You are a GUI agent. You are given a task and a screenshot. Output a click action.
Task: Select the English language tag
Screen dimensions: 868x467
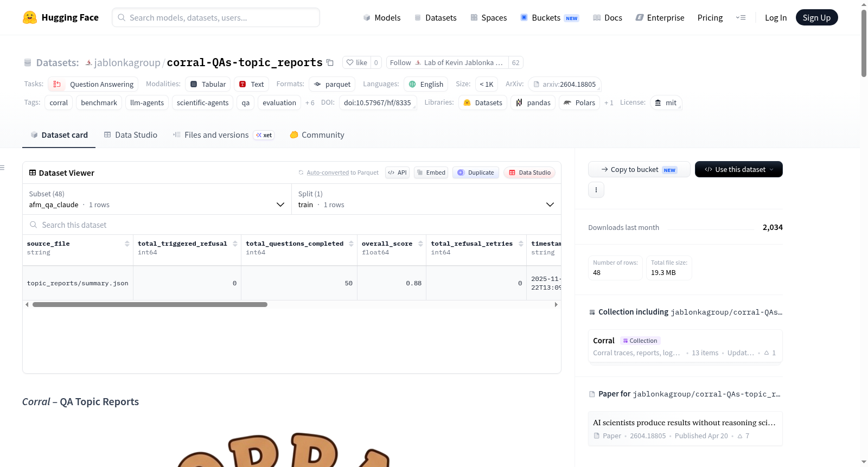coord(426,84)
